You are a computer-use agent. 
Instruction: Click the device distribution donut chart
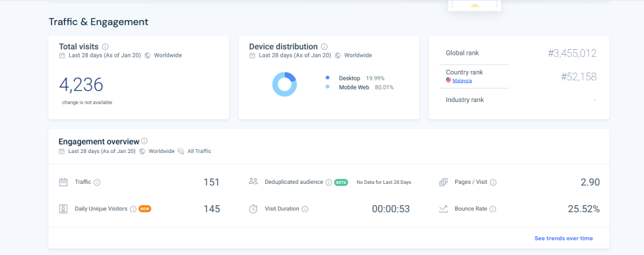(284, 84)
